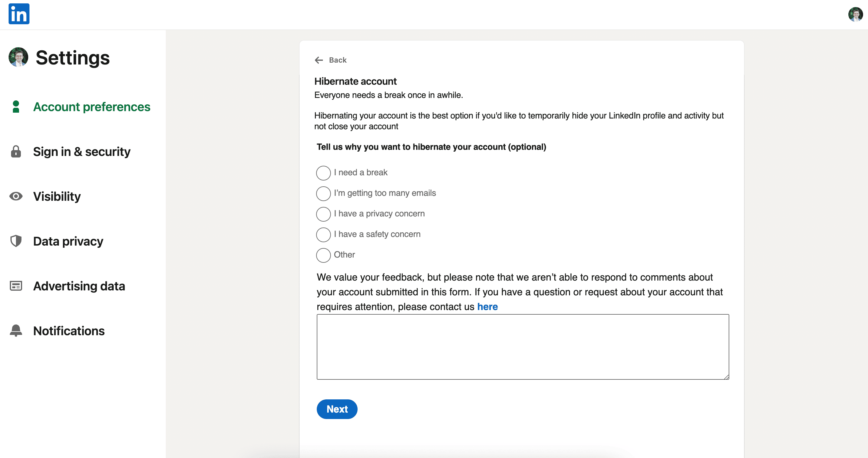The image size is (868, 458).
Task: Click the avatar next to the Settings heading
Action: coord(18,57)
